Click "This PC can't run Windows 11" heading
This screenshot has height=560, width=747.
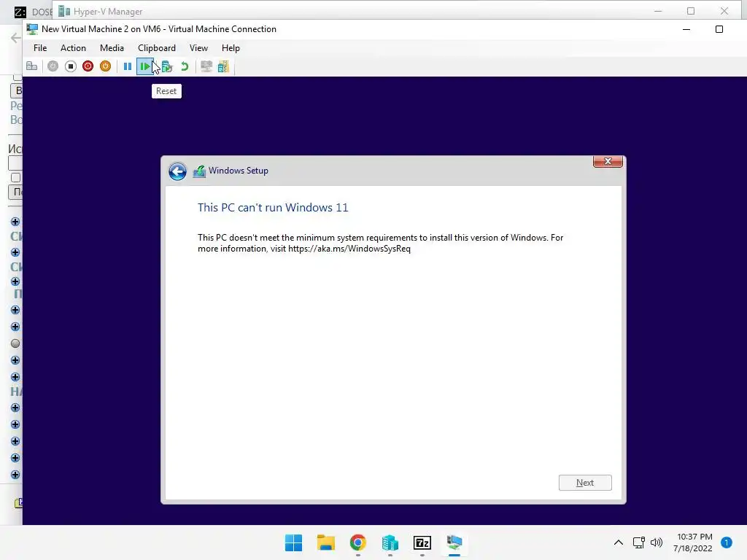[x=273, y=208]
